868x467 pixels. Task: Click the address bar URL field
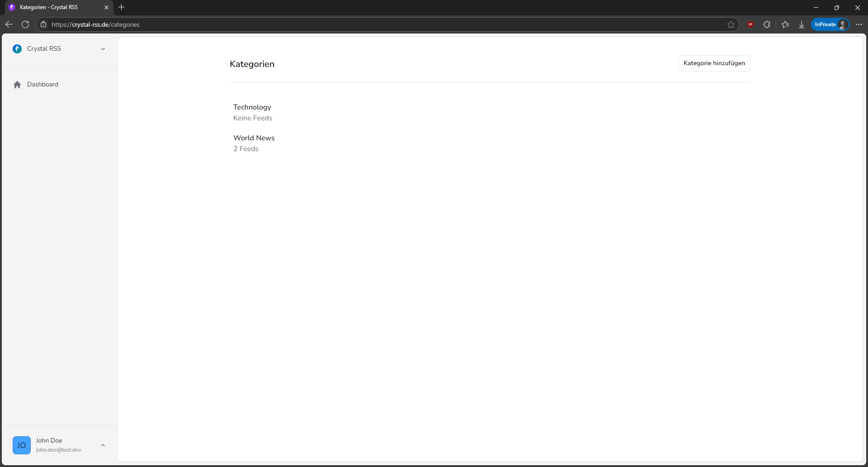tap(362, 24)
